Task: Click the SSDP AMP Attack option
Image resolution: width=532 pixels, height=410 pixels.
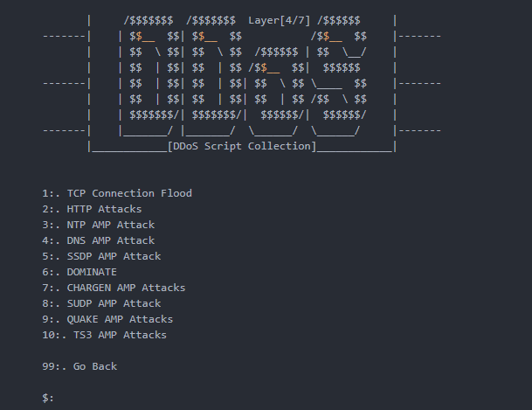Action: tap(101, 256)
